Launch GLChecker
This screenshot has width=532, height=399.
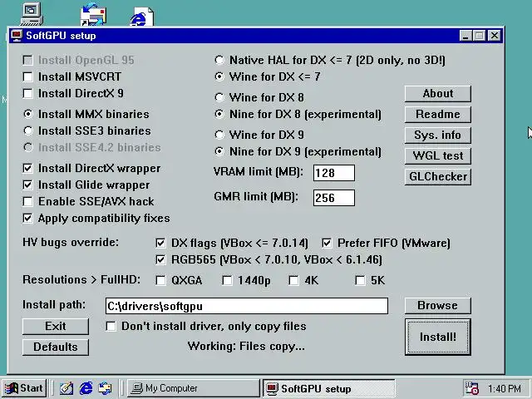[x=438, y=177]
